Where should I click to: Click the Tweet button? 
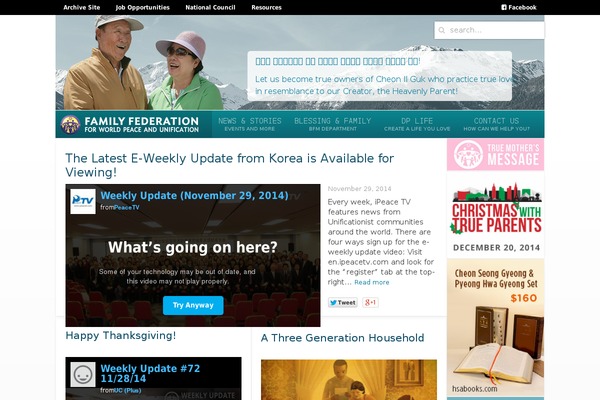(342, 302)
